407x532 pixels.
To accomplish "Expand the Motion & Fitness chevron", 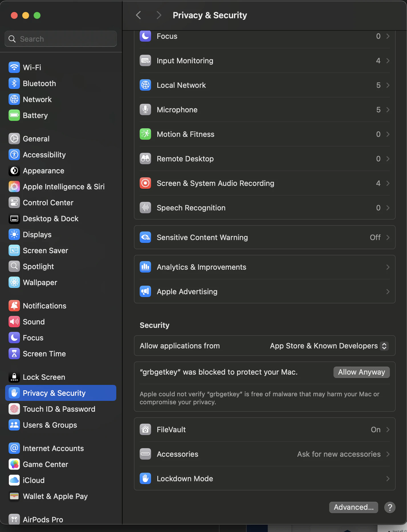I will click(388, 134).
